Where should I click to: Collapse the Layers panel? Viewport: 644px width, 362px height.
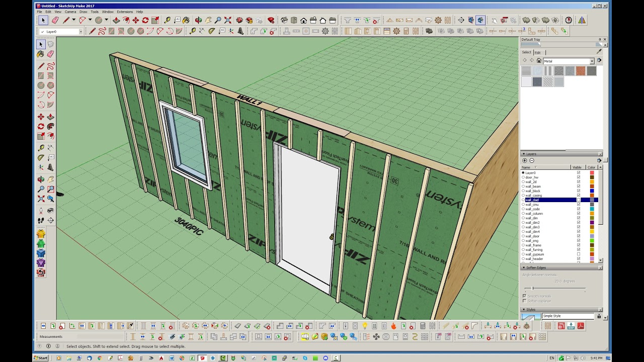pos(523,154)
